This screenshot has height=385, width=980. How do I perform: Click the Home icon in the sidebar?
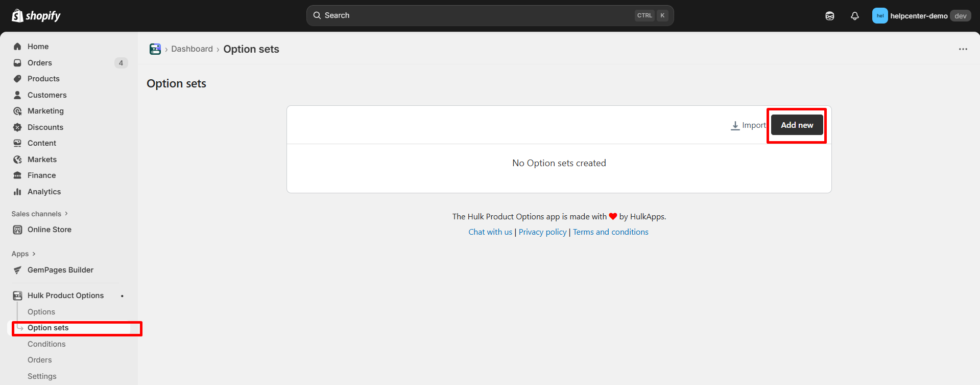pyautogui.click(x=17, y=47)
